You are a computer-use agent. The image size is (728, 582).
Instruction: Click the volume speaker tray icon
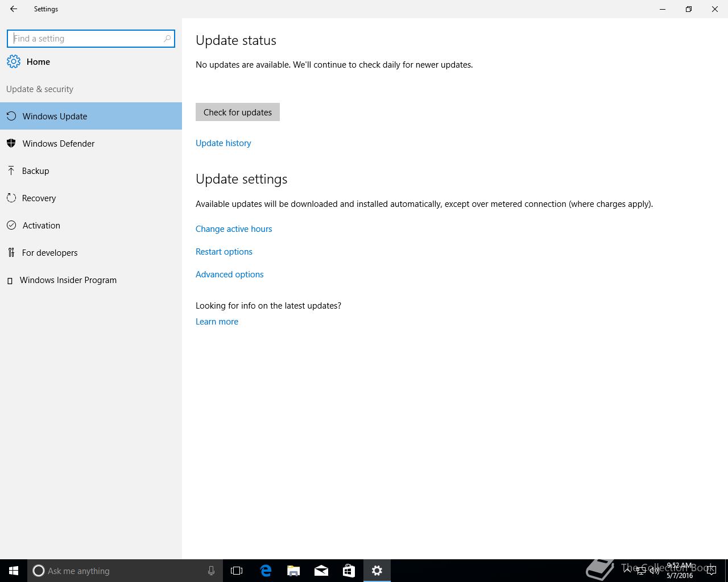(x=655, y=571)
